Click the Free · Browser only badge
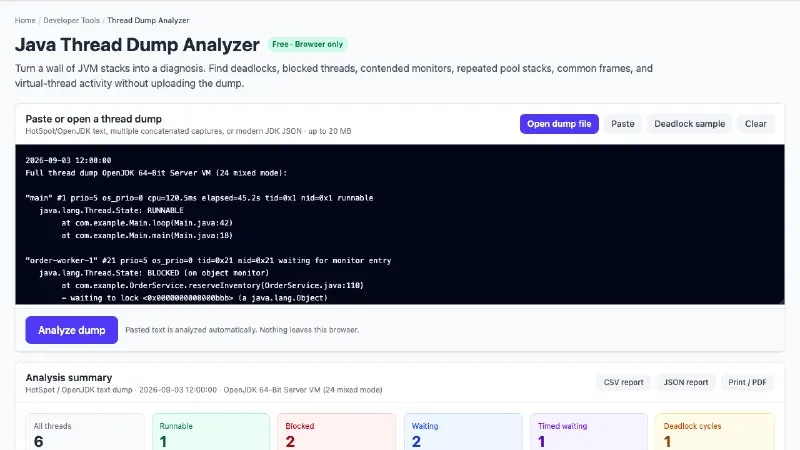 point(308,44)
